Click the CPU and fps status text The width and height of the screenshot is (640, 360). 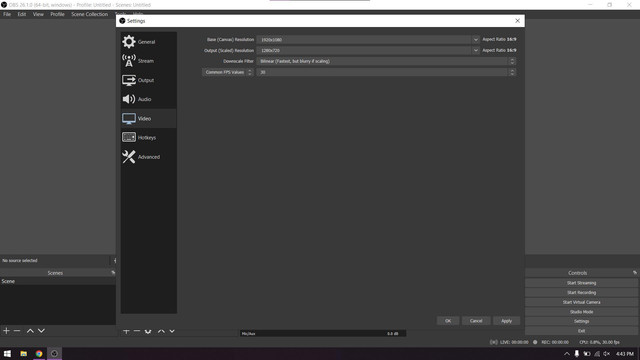(599, 342)
